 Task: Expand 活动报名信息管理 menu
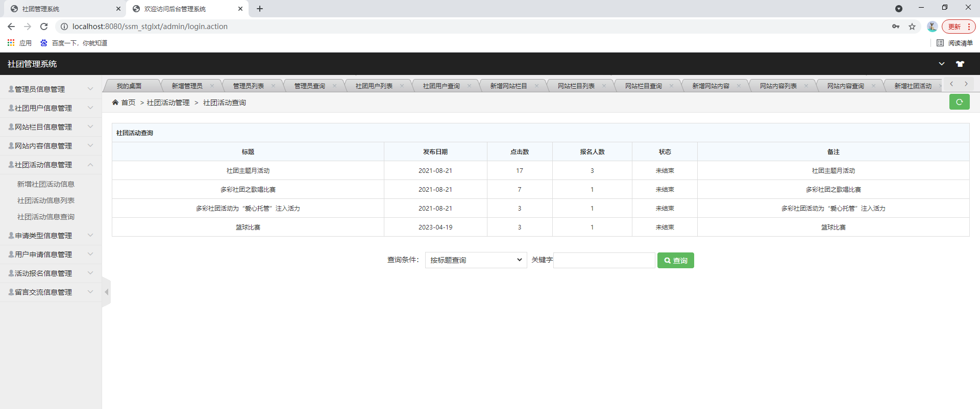51,273
